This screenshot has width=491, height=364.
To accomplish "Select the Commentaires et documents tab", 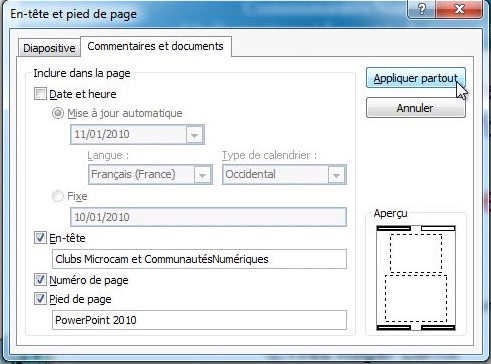I will click(x=156, y=46).
